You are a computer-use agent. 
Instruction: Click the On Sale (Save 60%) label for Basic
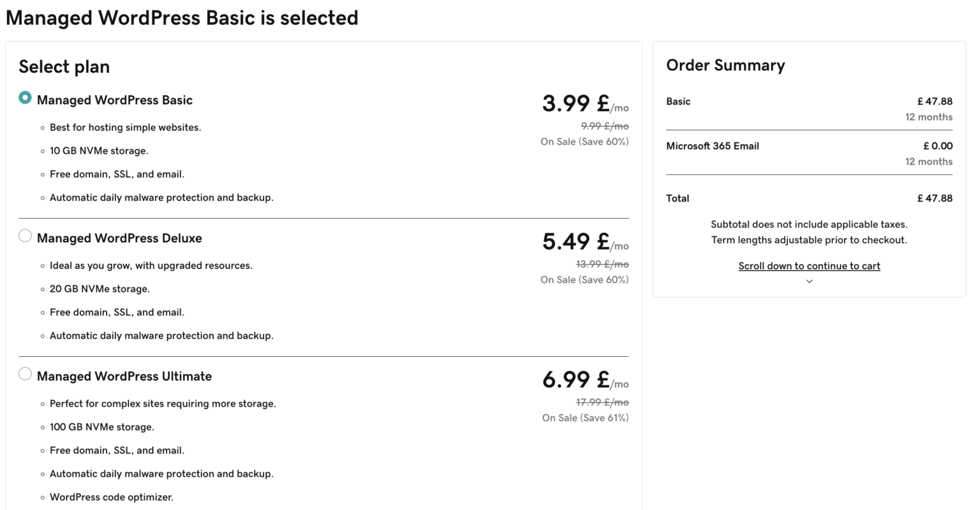coord(584,141)
